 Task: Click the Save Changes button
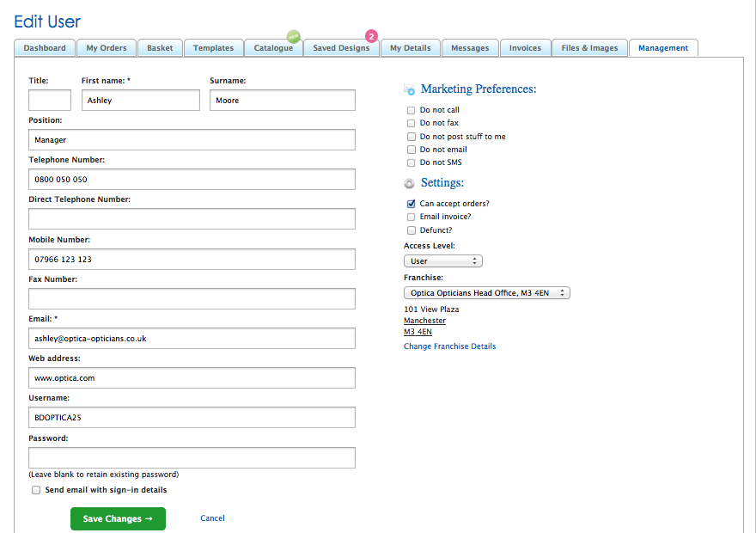click(x=118, y=518)
